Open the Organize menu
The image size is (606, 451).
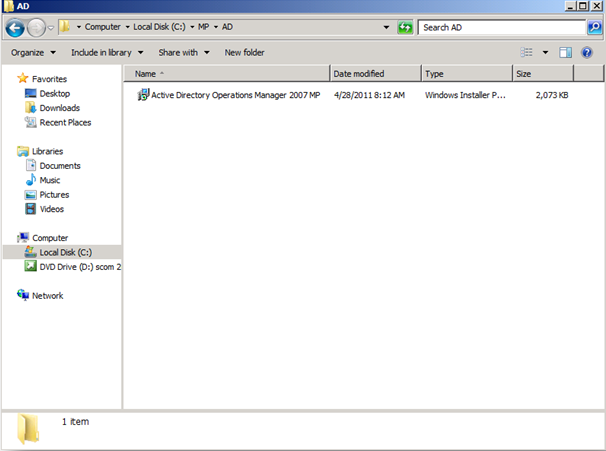pos(33,53)
